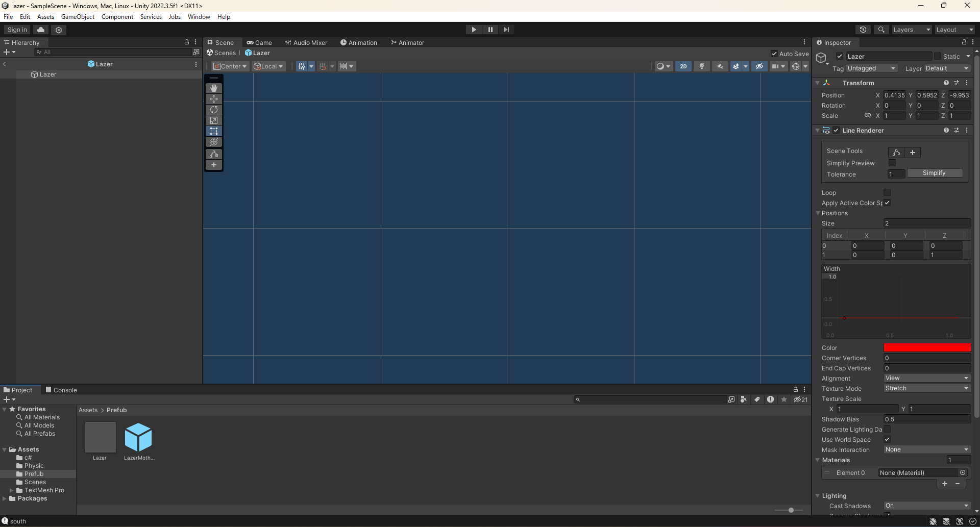Select the Hand tool in the Scene toolbar
The width and height of the screenshot is (980, 527).
(x=214, y=88)
